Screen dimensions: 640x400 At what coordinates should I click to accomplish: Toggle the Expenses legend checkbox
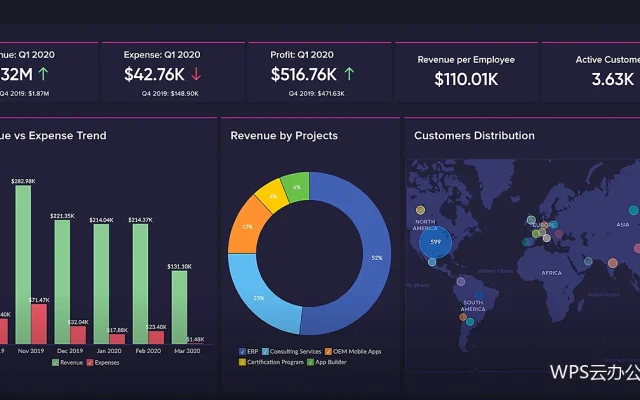tap(90, 362)
